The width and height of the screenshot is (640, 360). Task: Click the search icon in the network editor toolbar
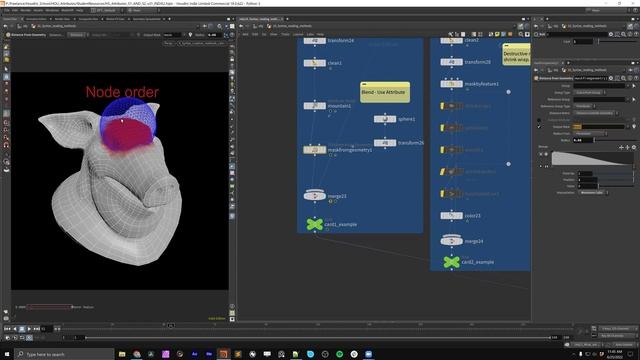click(x=521, y=35)
